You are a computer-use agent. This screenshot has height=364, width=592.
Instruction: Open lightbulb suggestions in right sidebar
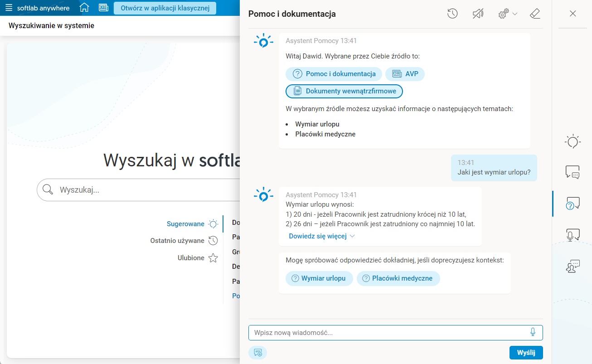573,142
